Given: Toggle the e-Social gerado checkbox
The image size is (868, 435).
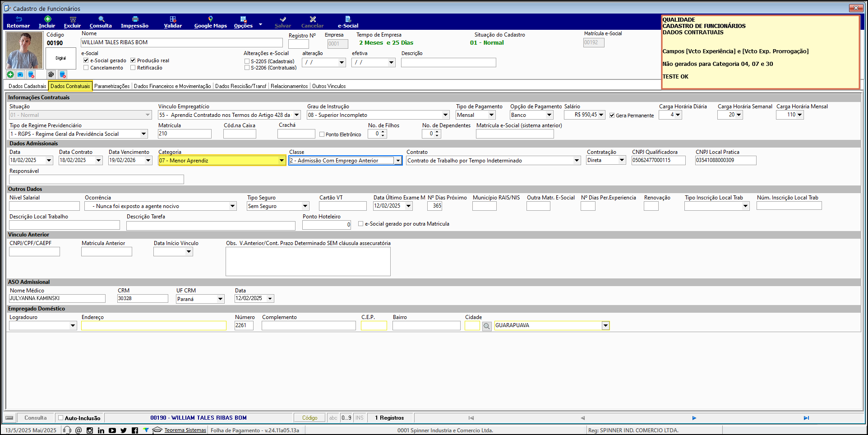Looking at the screenshot, I should (x=86, y=60).
